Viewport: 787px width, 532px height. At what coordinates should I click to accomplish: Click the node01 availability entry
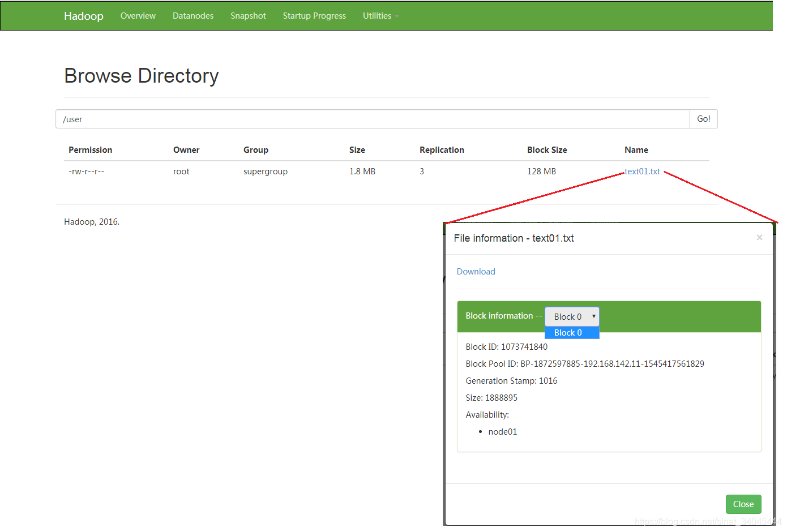click(x=503, y=432)
